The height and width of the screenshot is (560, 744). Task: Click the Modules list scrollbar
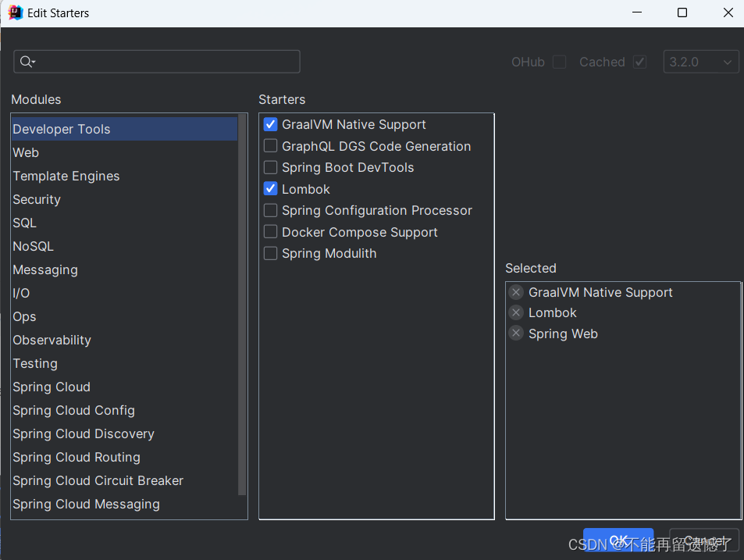coord(242,305)
